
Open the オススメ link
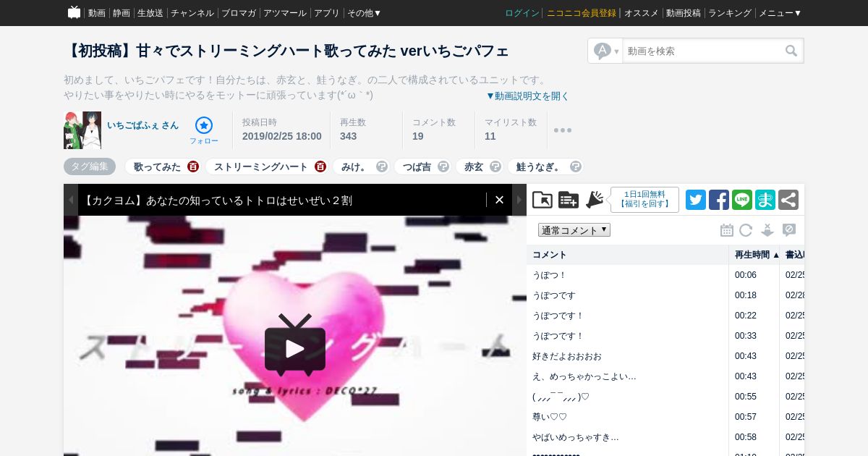(642, 13)
